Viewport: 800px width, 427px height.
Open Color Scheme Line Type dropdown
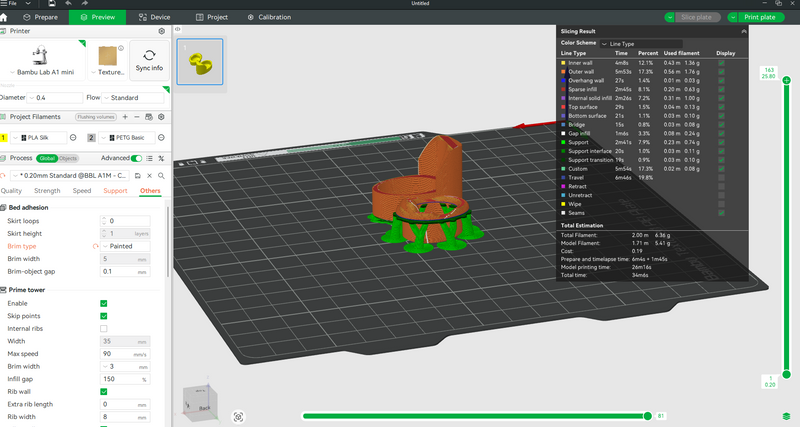click(x=641, y=44)
